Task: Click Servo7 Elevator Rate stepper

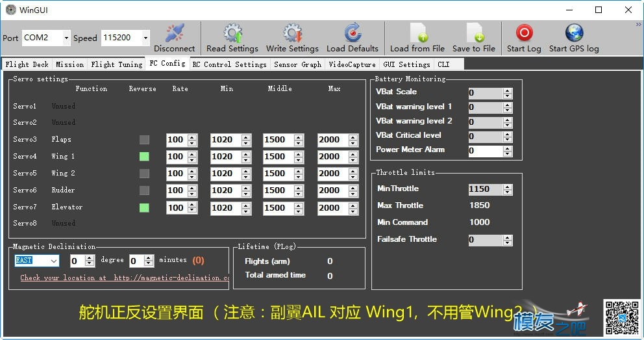Action: coord(192,207)
